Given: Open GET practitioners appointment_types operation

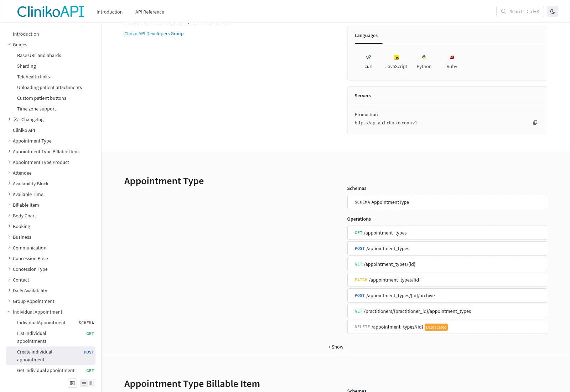Looking at the screenshot, I should tap(447, 311).
